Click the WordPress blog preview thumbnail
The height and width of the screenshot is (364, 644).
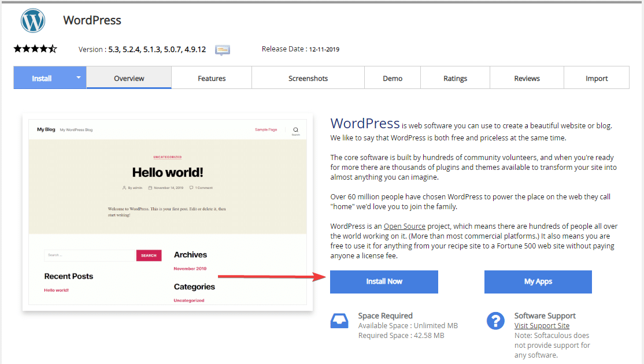[x=168, y=212]
